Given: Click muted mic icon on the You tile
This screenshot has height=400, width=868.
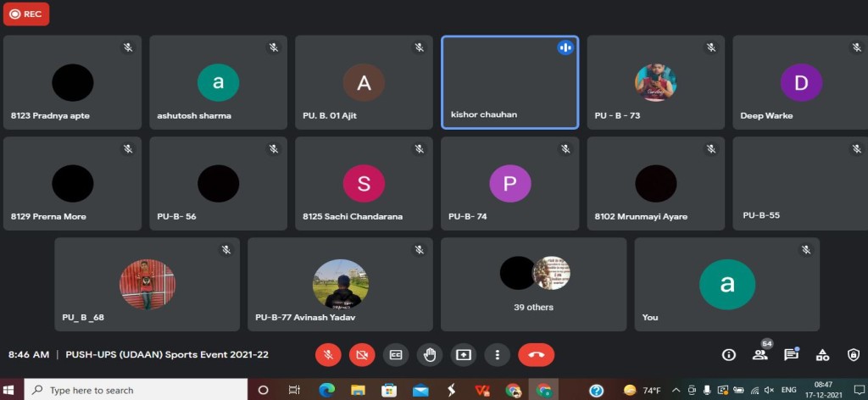Looking at the screenshot, I should pyautogui.click(x=806, y=250).
